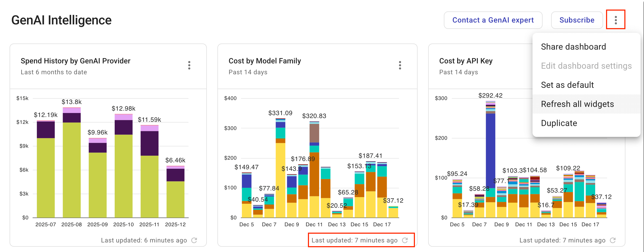Click the "Contact a GenAI expert" button
This screenshot has height=252, width=644.
(x=493, y=20)
